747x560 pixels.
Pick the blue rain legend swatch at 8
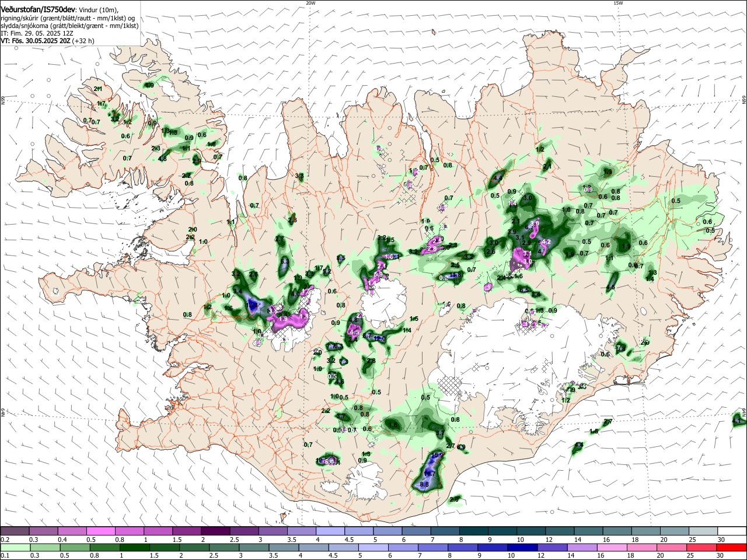click(x=463, y=547)
